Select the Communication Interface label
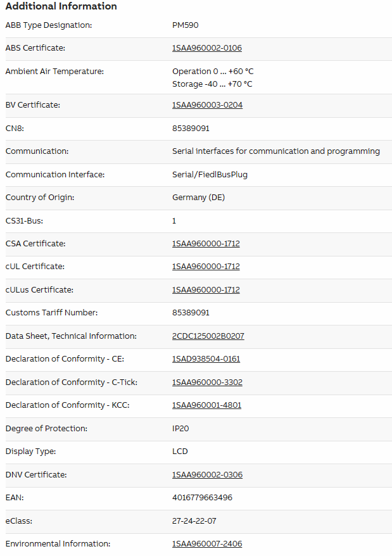This screenshot has height=556, width=392. pos(55,174)
